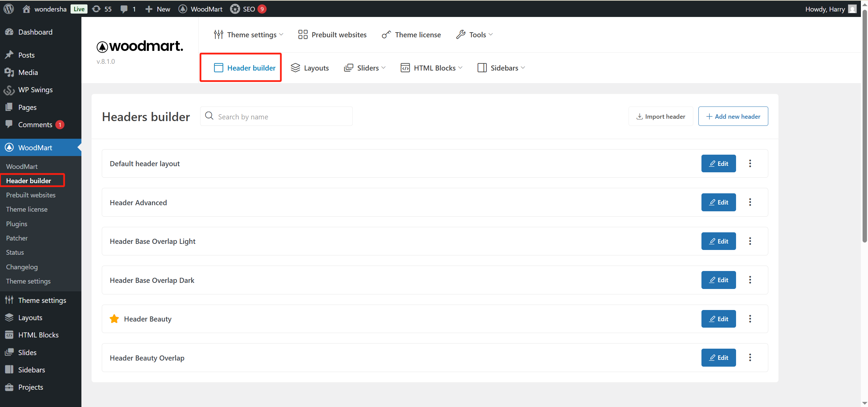Expand the Sliders dropdown
The image size is (868, 407).
coord(365,68)
